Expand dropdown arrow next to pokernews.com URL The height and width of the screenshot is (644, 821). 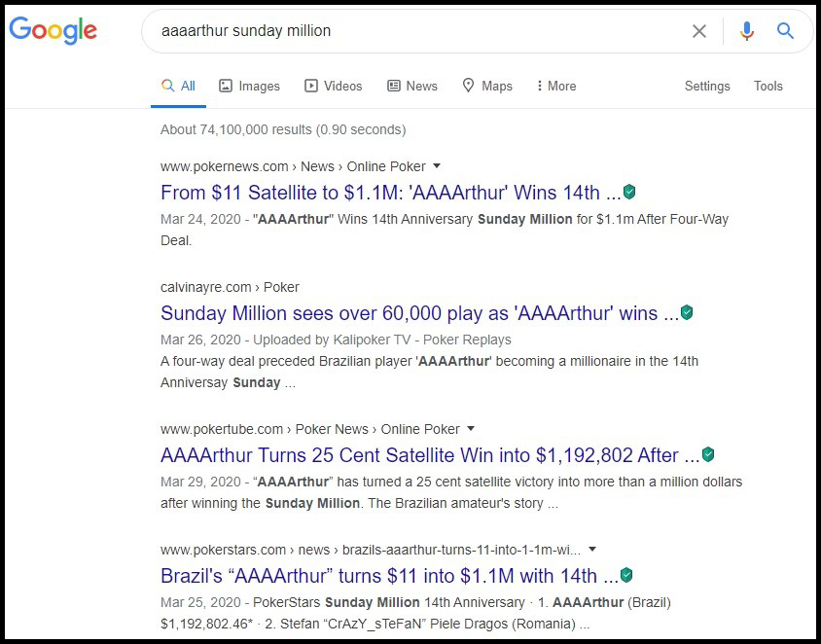click(437, 166)
